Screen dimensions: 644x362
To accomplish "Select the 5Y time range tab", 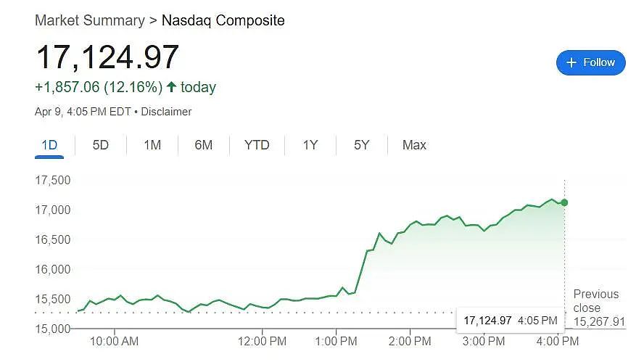I will [x=362, y=145].
